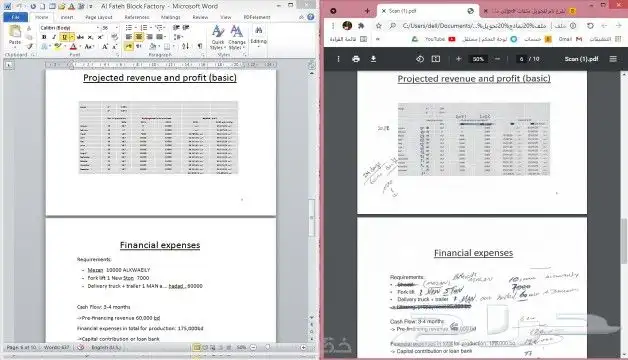
Task: Apply text highlight color button
Action: [58, 46]
